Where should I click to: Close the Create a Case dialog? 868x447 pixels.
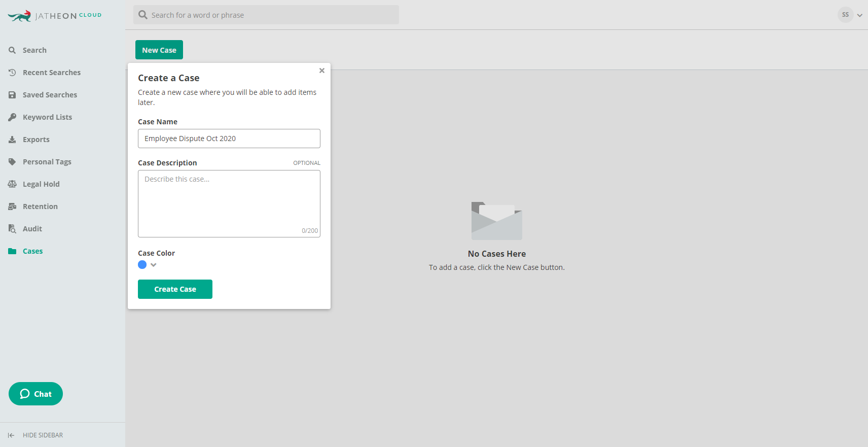click(322, 71)
